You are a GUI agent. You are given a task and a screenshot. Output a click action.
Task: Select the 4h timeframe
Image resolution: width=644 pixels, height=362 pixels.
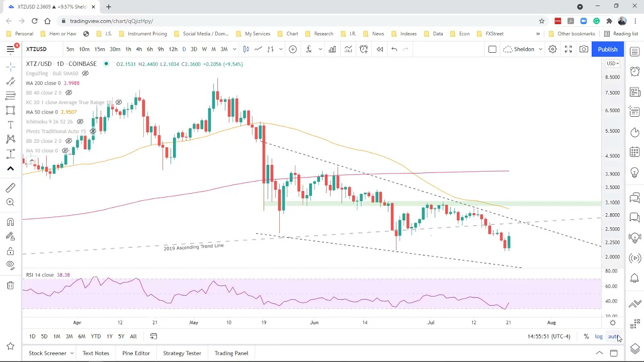coord(139,49)
